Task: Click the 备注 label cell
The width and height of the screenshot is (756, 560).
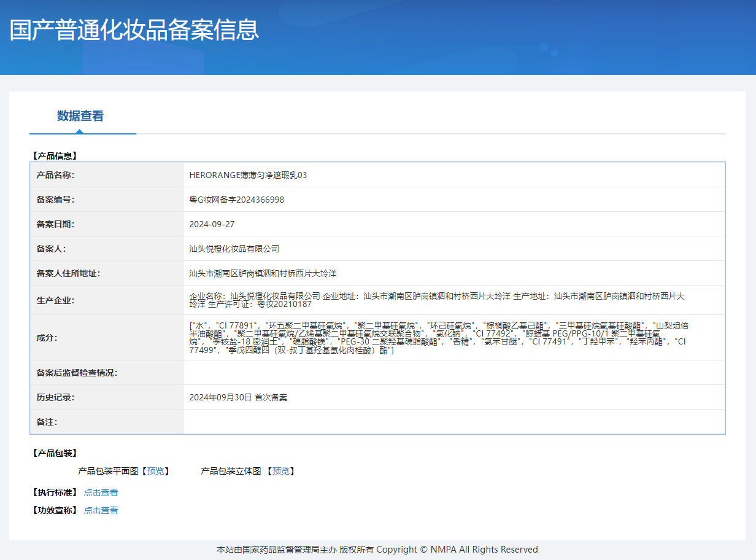Action: point(107,422)
